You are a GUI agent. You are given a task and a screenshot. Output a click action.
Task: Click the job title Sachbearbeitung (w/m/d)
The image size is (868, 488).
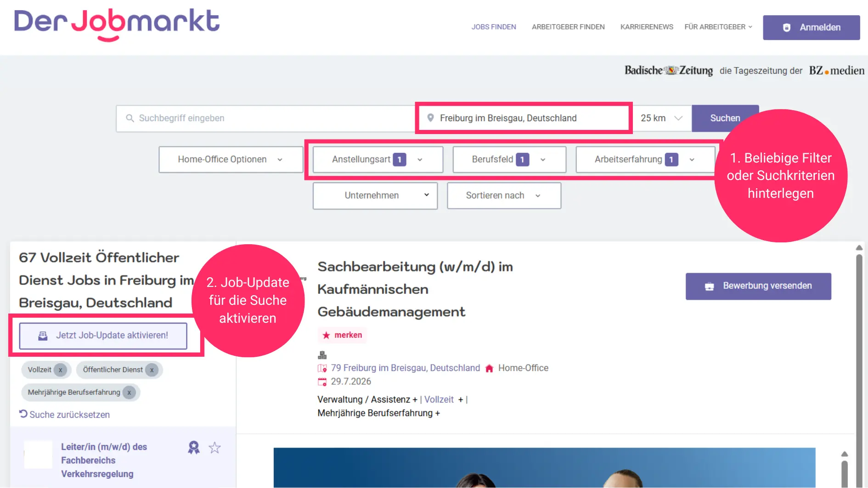tap(415, 289)
